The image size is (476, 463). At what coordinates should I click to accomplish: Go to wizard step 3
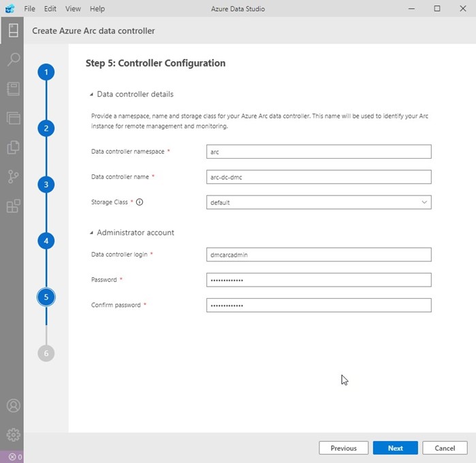pos(46,185)
